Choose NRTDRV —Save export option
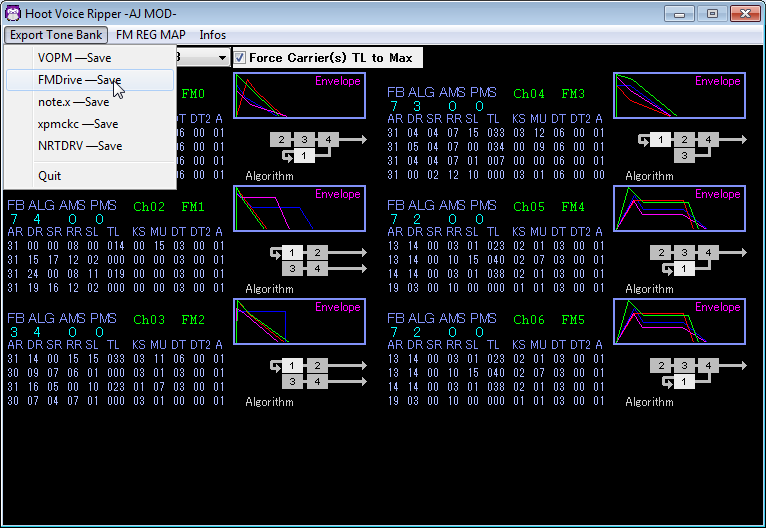 pos(79,146)
